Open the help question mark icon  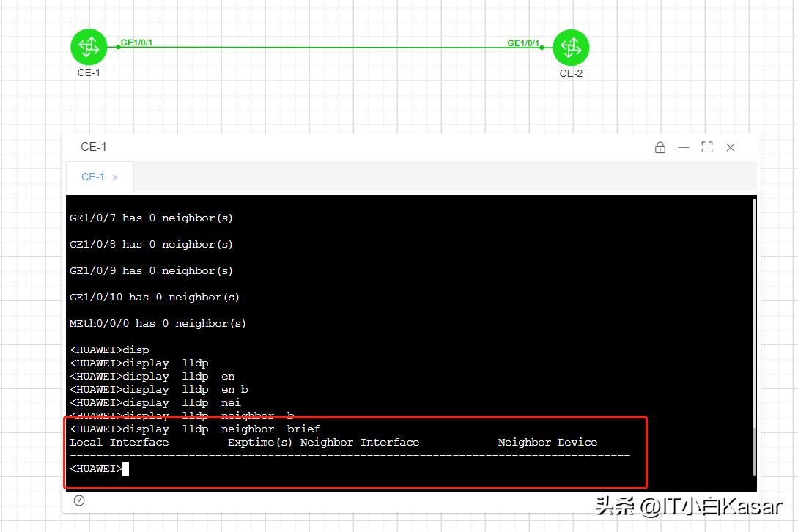tap(79, 500)
